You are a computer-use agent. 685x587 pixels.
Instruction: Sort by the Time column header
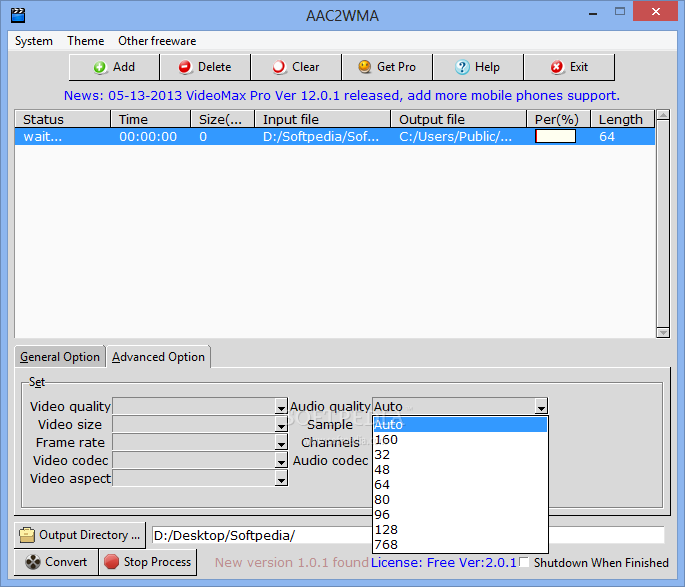tap(150, 119)
